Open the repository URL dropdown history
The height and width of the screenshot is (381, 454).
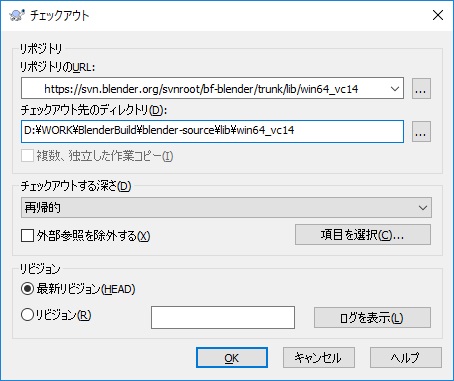pyautogui.click(x=395, y=89)
